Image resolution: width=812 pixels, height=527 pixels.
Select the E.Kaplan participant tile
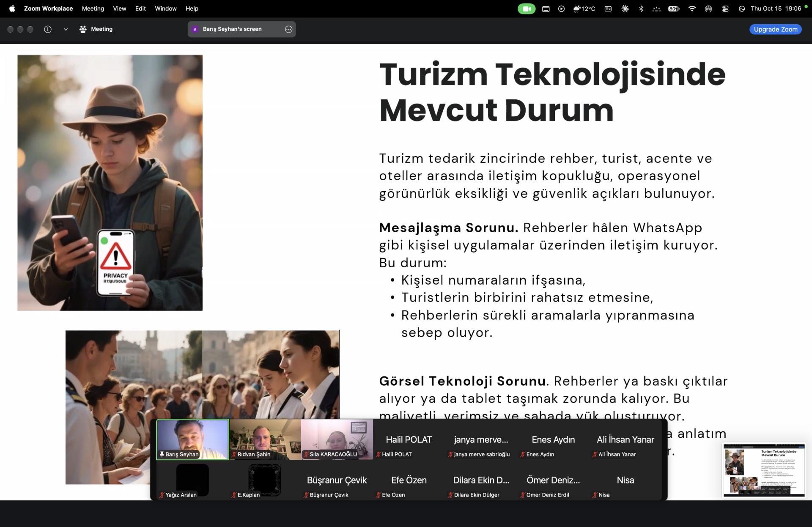click(x=265, y=480)
